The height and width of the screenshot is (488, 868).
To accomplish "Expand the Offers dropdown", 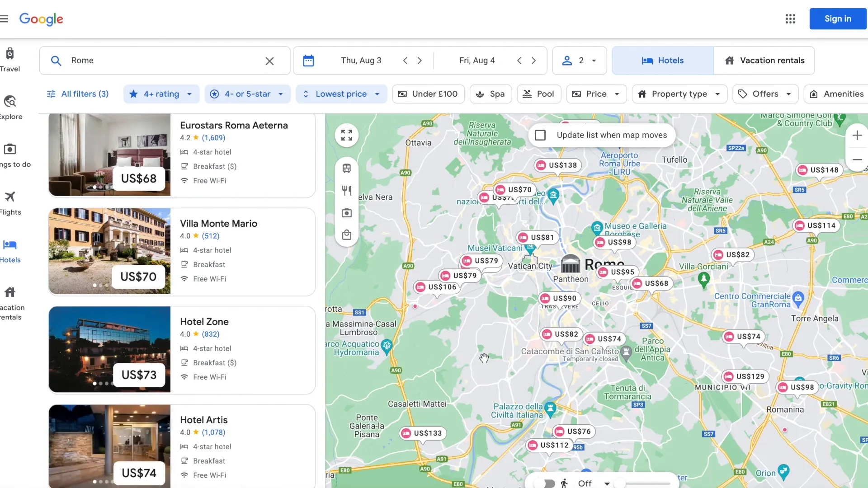I will point(765,94).
